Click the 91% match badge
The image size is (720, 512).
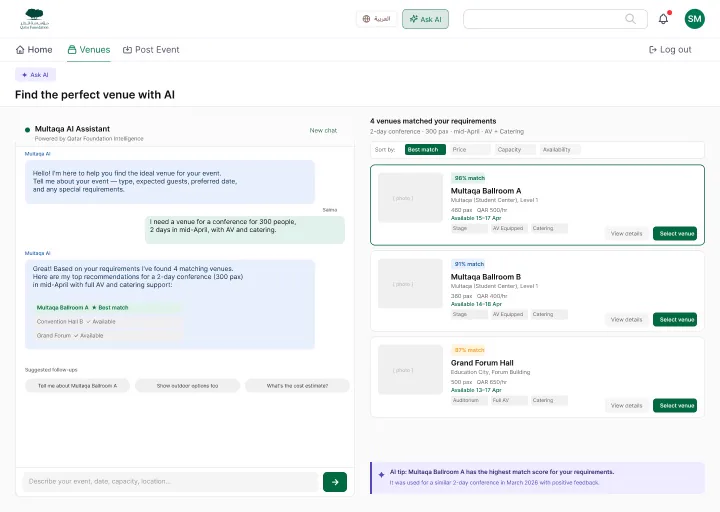(x=469, y=264)
